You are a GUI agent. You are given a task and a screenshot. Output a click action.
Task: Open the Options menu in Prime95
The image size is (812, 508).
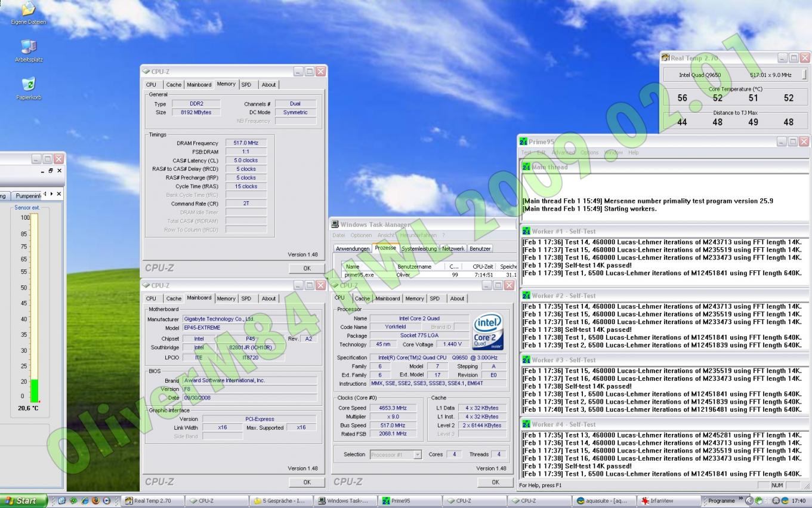[589, 152]
